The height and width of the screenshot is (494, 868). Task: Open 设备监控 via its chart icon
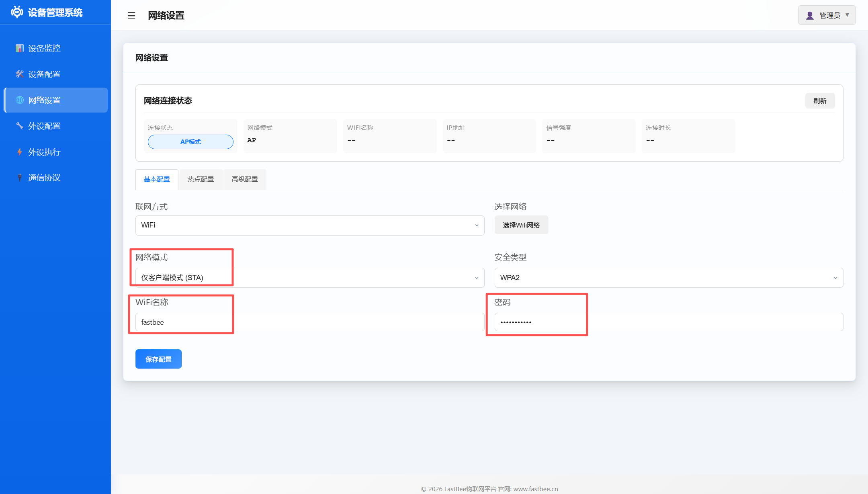point(20,48)
